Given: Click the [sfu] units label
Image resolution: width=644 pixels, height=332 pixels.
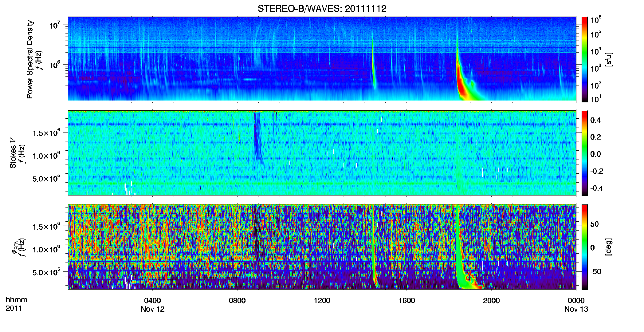Looking at the screenshot, I should click(608, 59).
